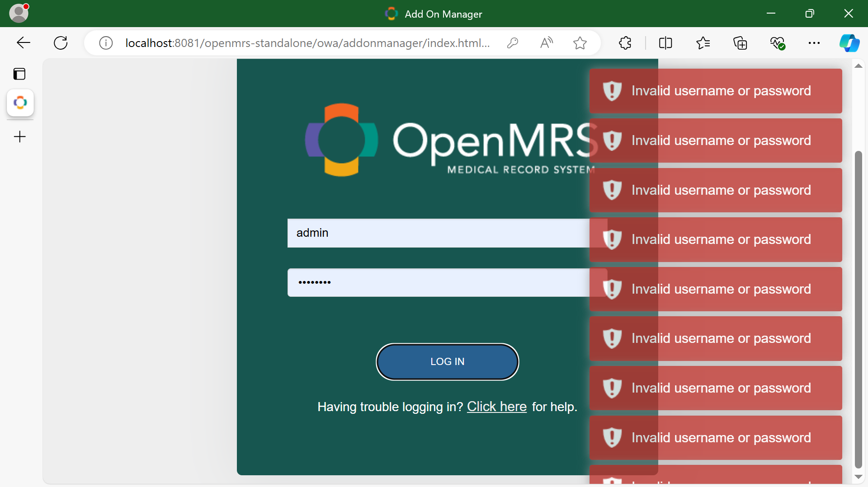Open the Favorites list
The image size is (868, 487).
(x=703, y=43)
